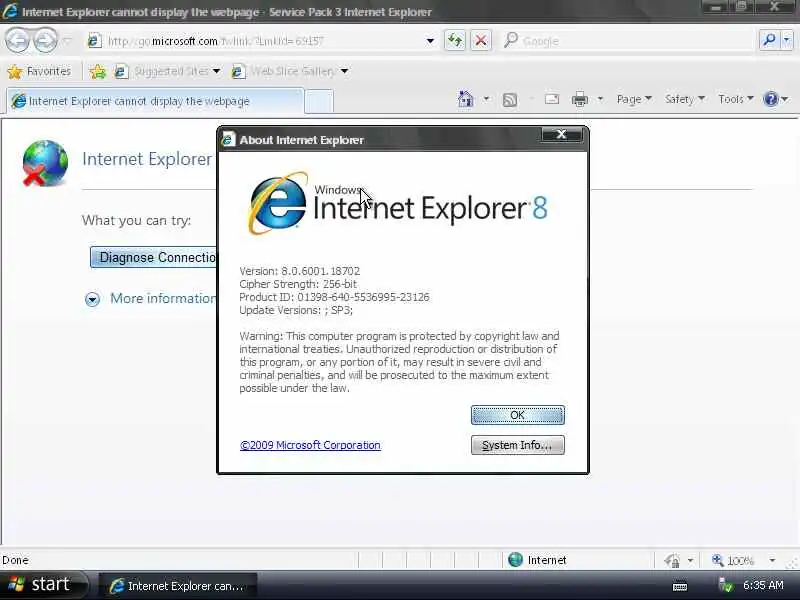The height and width of the screenshot is (600, 800).
Task: Open the Favorites button
Action: (39, 71)
